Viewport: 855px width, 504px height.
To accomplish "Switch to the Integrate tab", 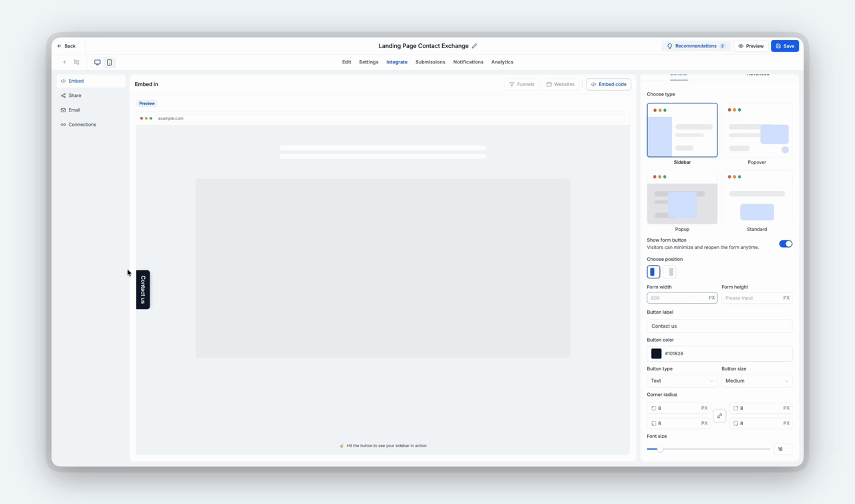I will coord(397,62).
